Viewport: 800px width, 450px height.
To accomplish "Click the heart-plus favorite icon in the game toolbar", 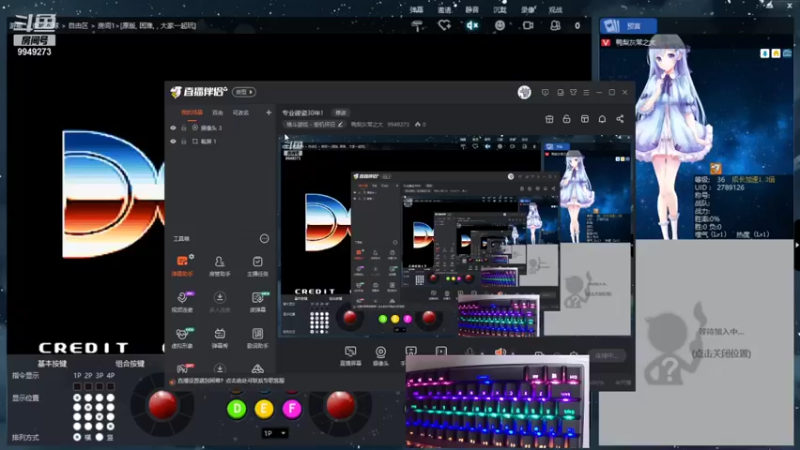I will click(x=444, y=25).
